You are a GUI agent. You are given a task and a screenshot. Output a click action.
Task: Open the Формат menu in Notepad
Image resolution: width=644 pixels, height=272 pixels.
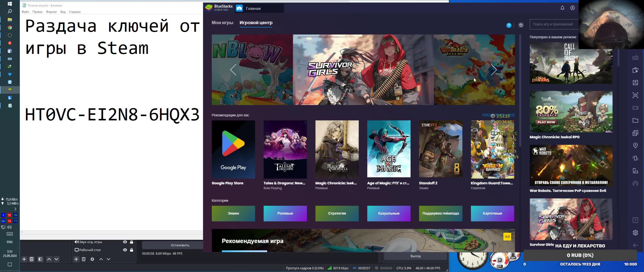[51, 12]
